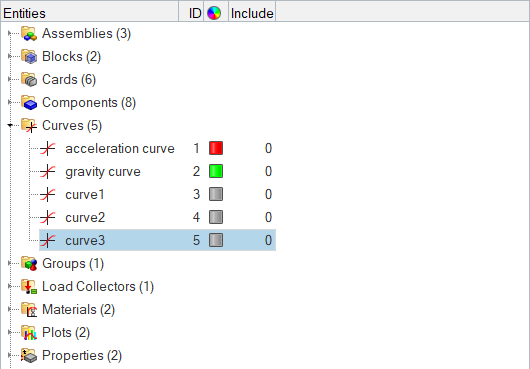Screen dimensions: 530x369
Task: Expand the Assemblies (3) node
Action: pyautogui.click(x=10, y=33)
